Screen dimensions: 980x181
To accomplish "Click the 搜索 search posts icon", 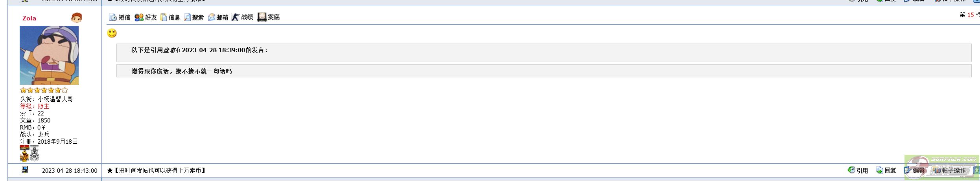I will pos(188,17).
